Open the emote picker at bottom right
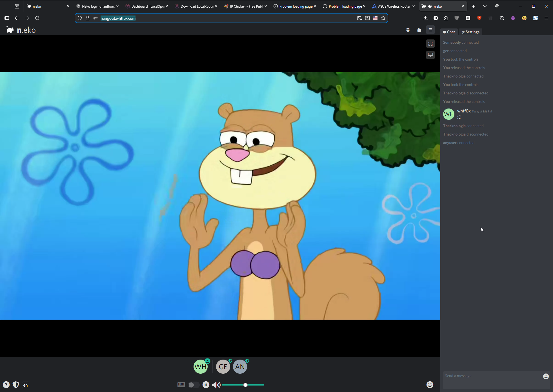The height and width of the screenshot is (392, 553). (430, 385)
